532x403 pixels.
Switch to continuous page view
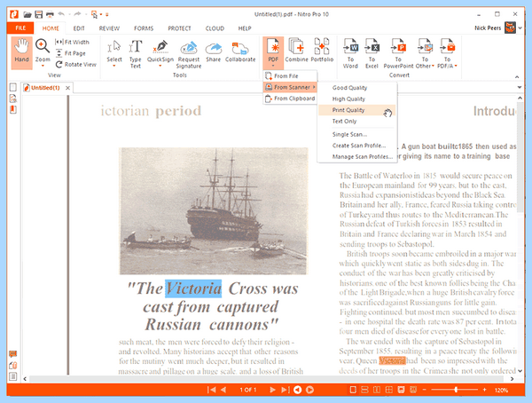364,390
